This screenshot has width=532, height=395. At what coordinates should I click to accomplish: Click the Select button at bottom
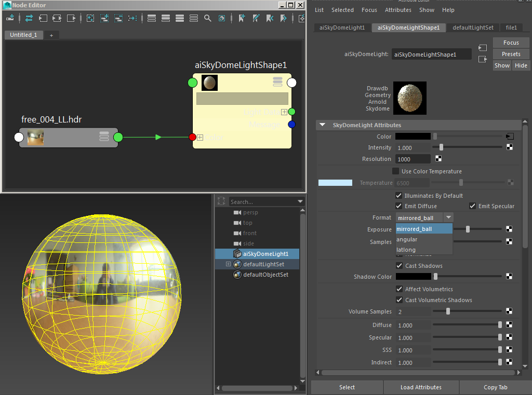[x=347, y=387]
